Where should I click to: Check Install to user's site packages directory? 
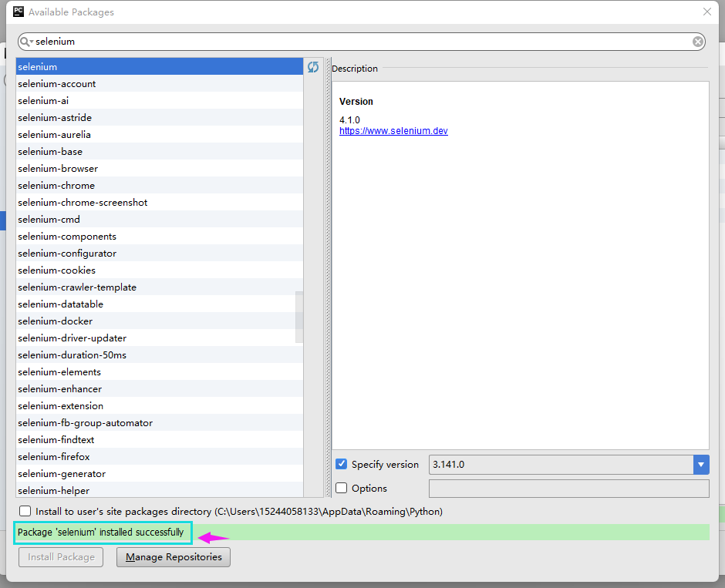25,511
